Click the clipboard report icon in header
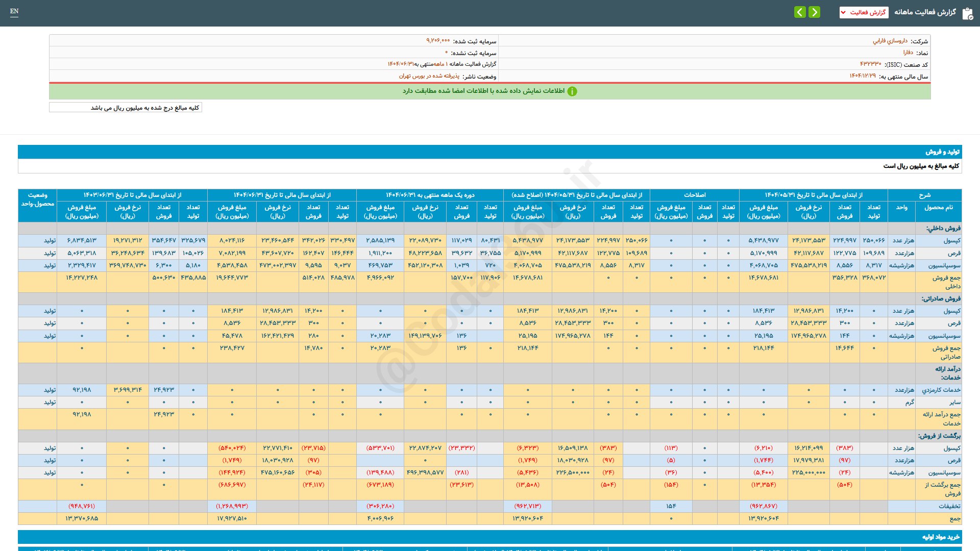 tap(967, 13)
